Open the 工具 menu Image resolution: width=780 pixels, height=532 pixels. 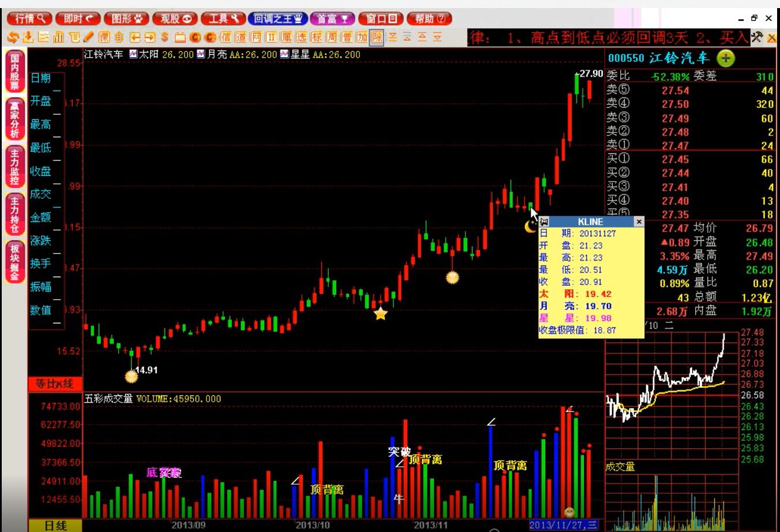(x=223, y=18)
